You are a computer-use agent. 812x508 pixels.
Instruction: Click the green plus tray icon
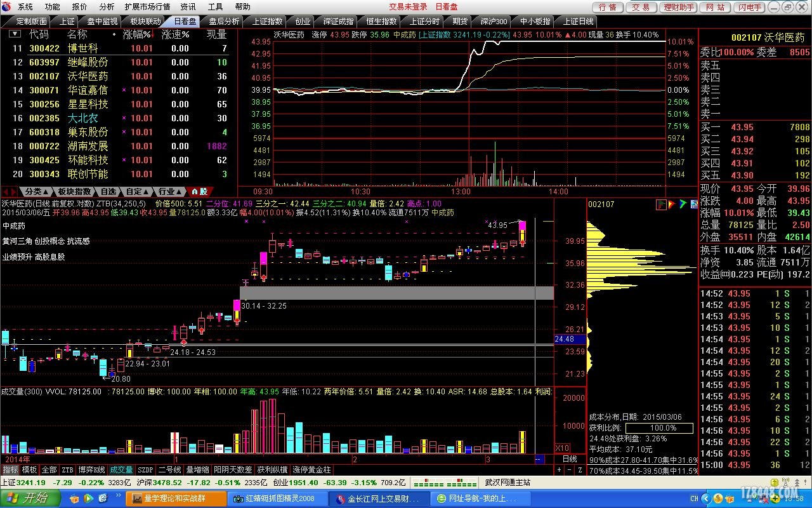tap(775, 498)
